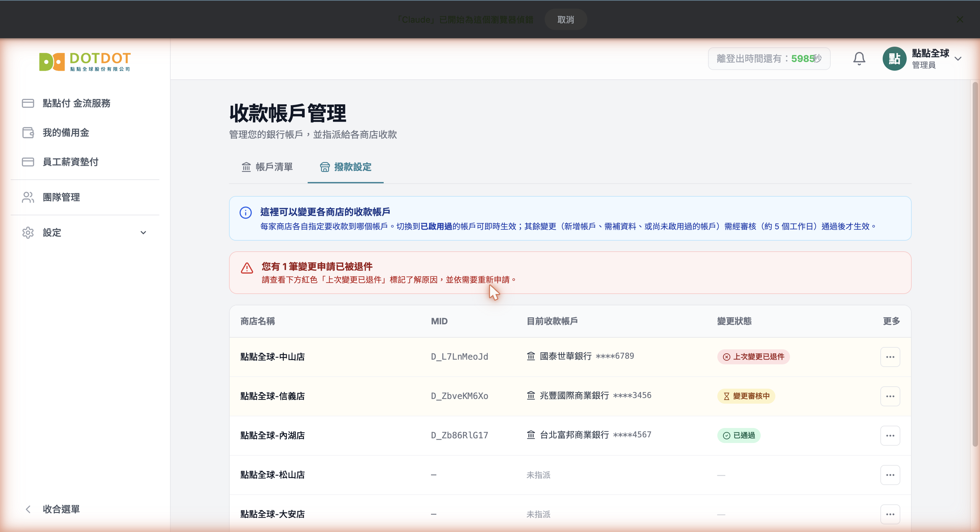Click the blue info circle icon

pyautogui.click(x=245, y=212)
